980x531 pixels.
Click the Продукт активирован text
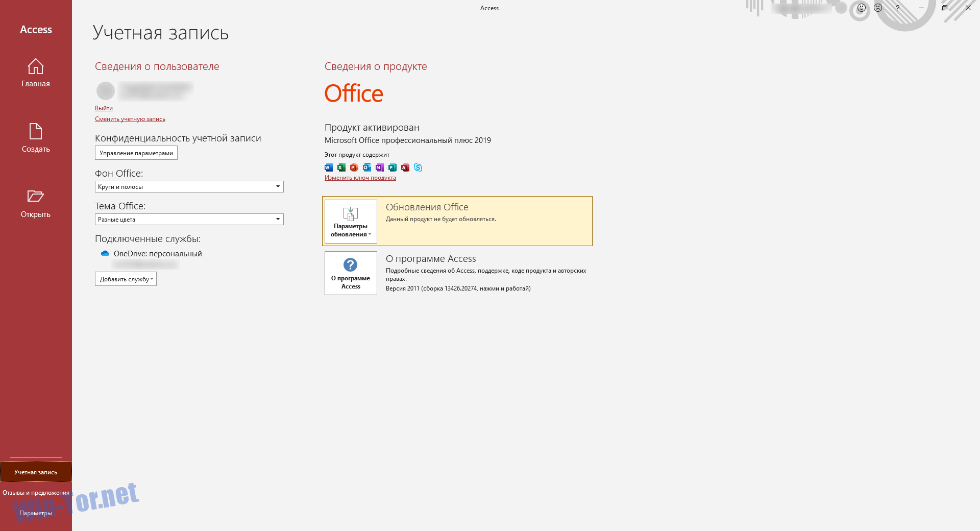(372, 128)
